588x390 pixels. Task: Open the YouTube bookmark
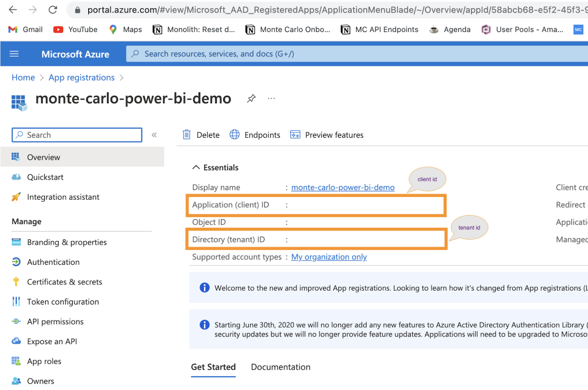75,29
